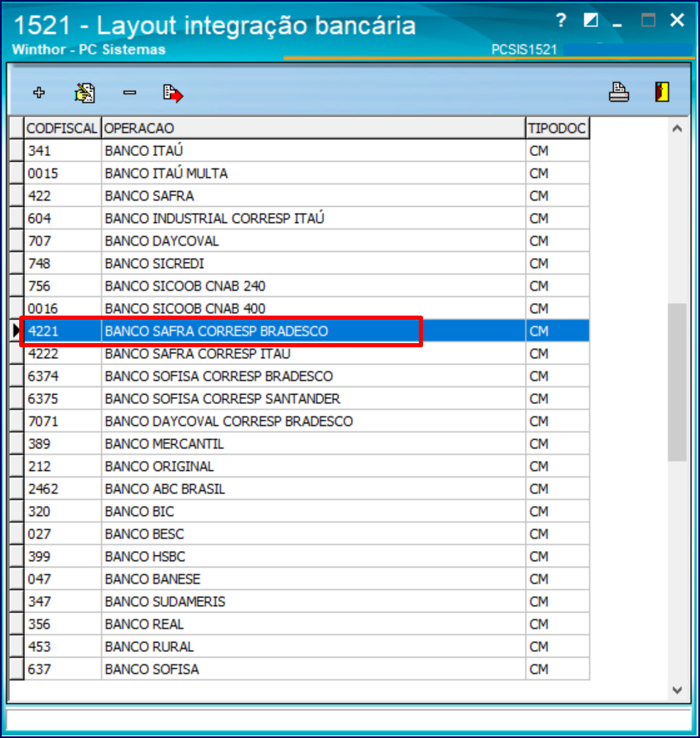Click the exit door icon in toolbar
The image size is (700, 738).
[x=662, y=92]
